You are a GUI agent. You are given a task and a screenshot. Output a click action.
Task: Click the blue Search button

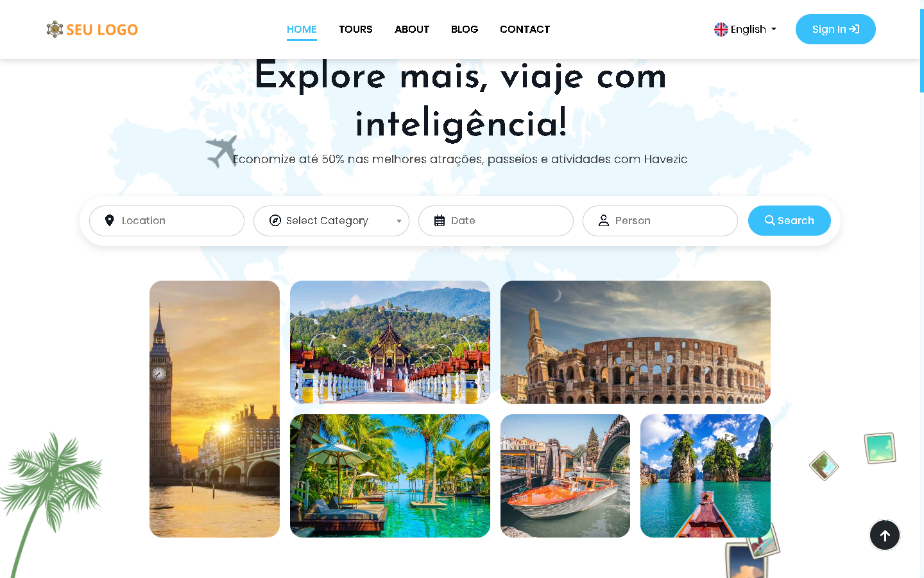pos(789,220)
